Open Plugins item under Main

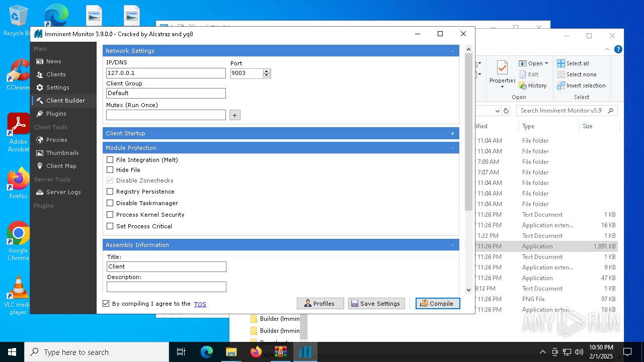click(56, 114)
